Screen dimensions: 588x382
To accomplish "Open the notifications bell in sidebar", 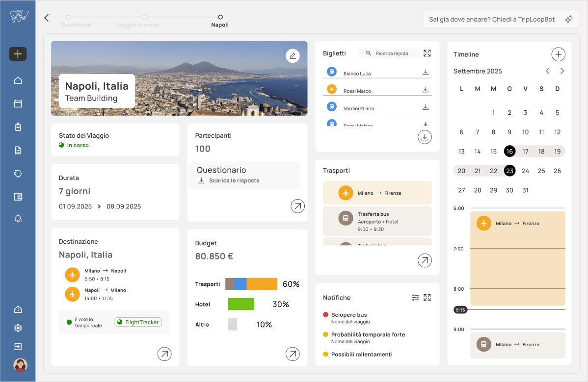I will pos(18,219).
